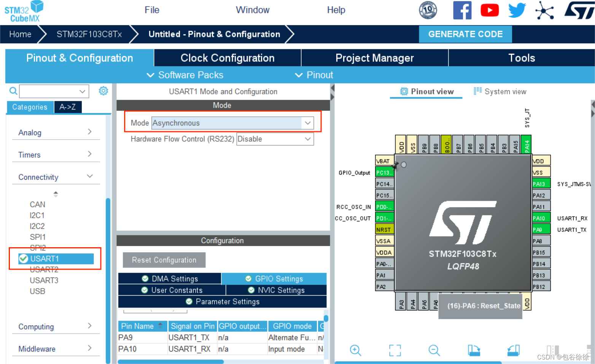The height and width of the screenshot is (364, 595).
Task: Open the User Constants tab
Action: coord(172,290)
